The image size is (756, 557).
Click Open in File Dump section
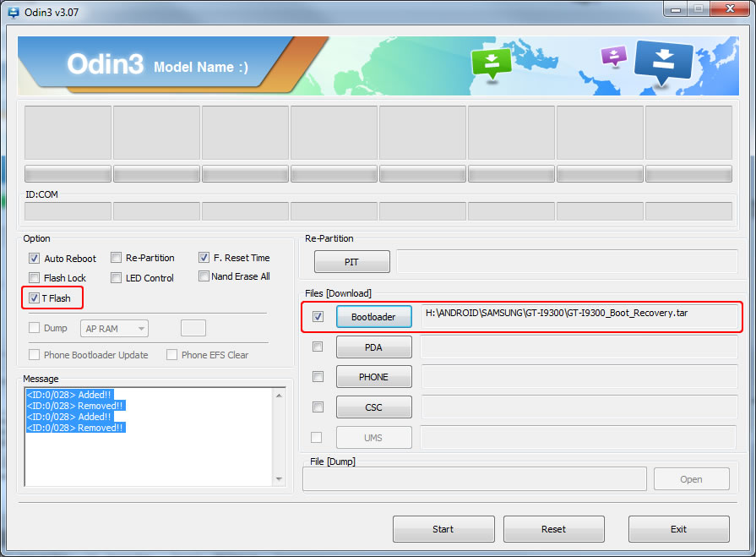(691, 479)
